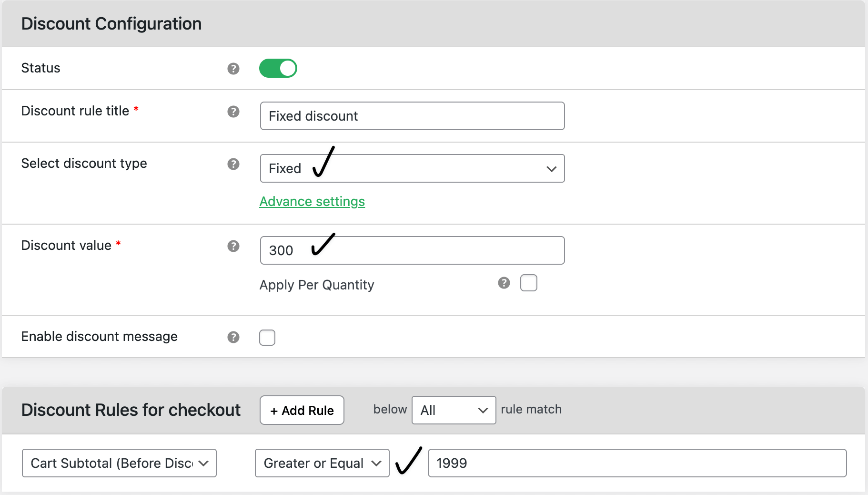Open the Greater or Equal condition dropdown
The height and width of the screenshot is (495, 868).
(322, 463)
